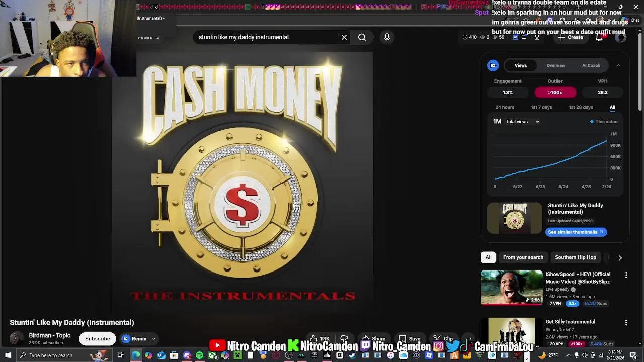Open the Copilot icon on the taskbar
The width and height of the screenshot is (644, 362).
point(148,355)
